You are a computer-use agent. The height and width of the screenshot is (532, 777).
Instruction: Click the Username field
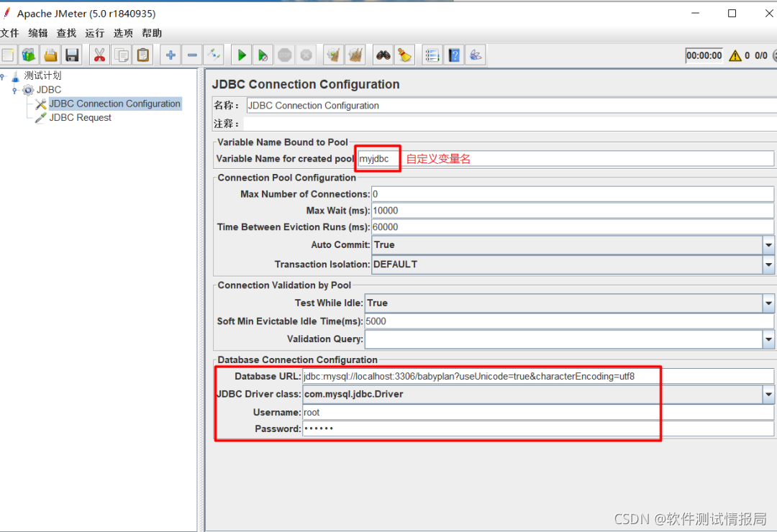[538, 412]
